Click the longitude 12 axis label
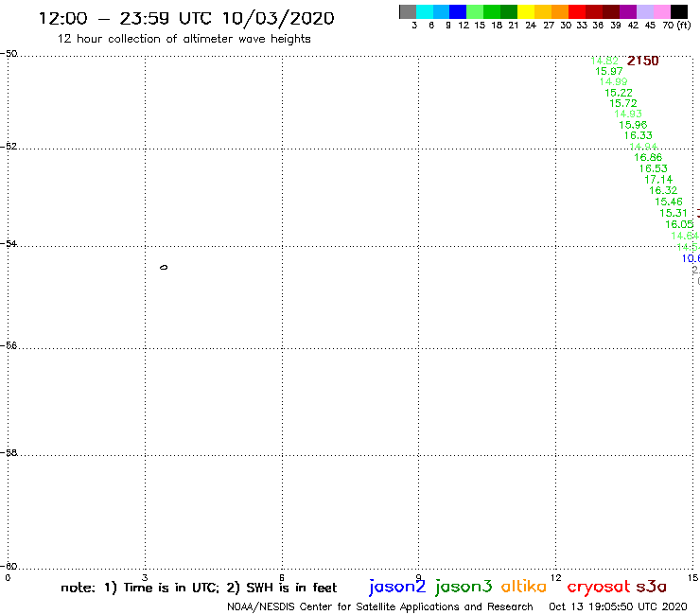 point(556,577)
